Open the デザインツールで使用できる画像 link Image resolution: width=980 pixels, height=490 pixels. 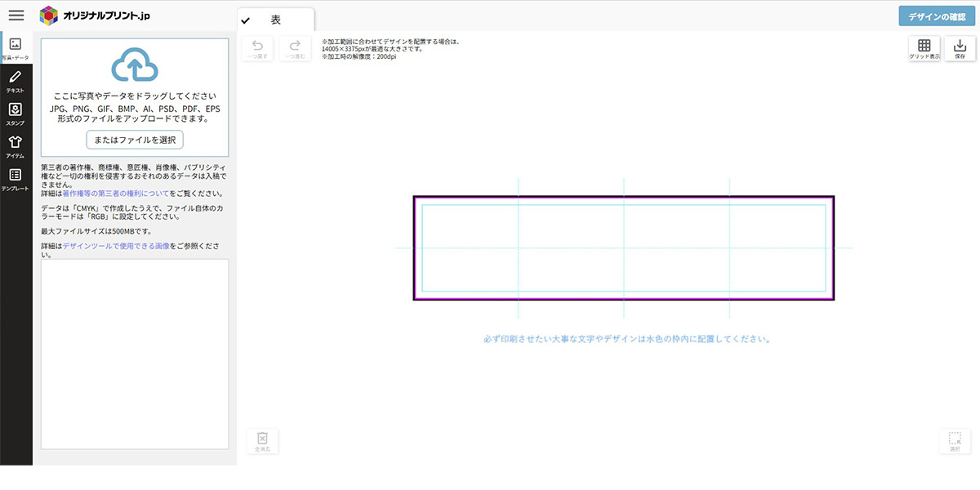116,245
